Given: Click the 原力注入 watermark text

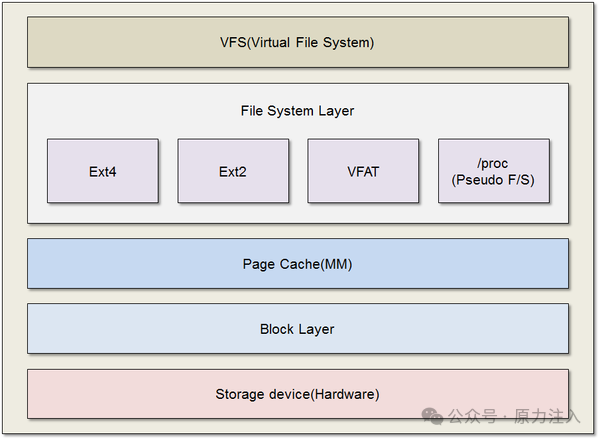Looking at the screenshot, I should [x=547, y=416].
